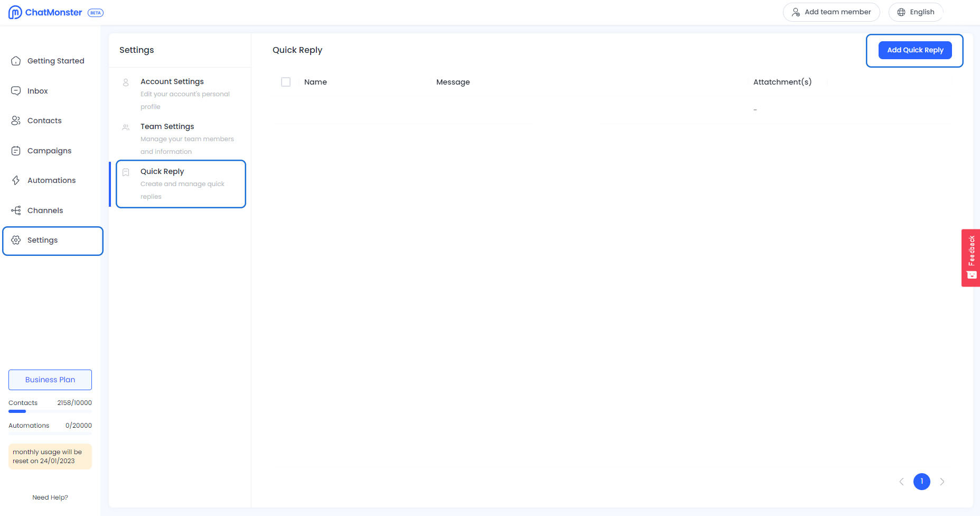Viewport: 980px width, 516px height.
Task: Click the Business Plan button
Action: point(50,380)
